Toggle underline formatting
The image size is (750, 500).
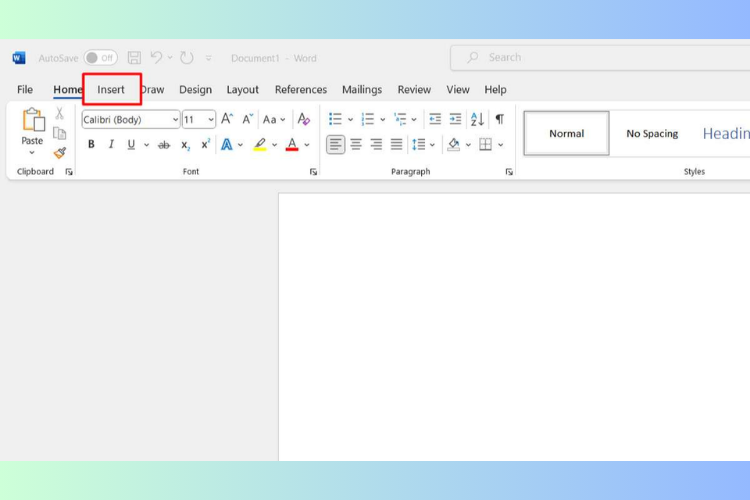coord(131,144)
